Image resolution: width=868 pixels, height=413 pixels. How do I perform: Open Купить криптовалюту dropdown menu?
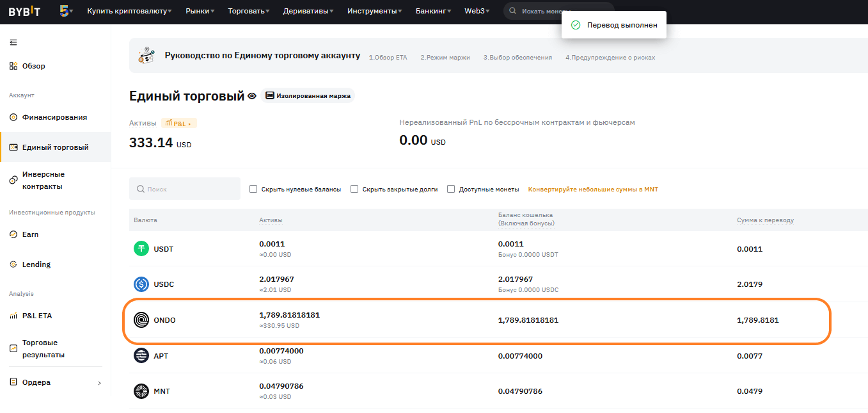point(129,11)
